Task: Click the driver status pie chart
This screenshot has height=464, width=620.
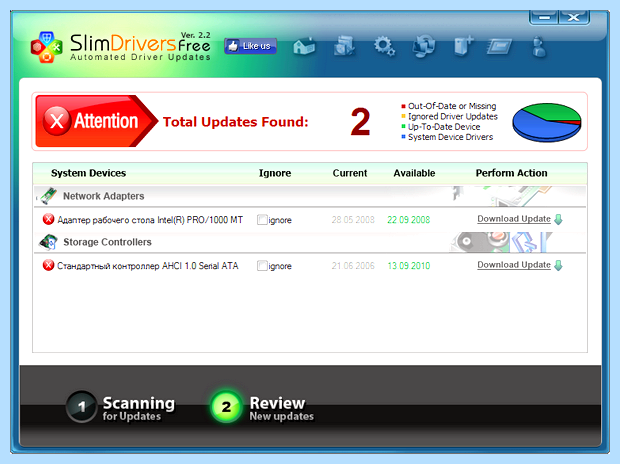Action: (547, 122)
